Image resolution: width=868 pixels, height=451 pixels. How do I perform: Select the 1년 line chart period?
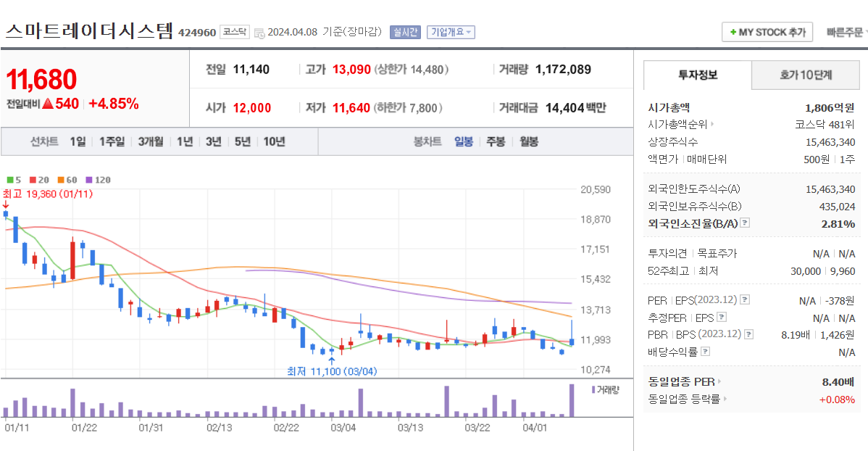tap(185, 141)
